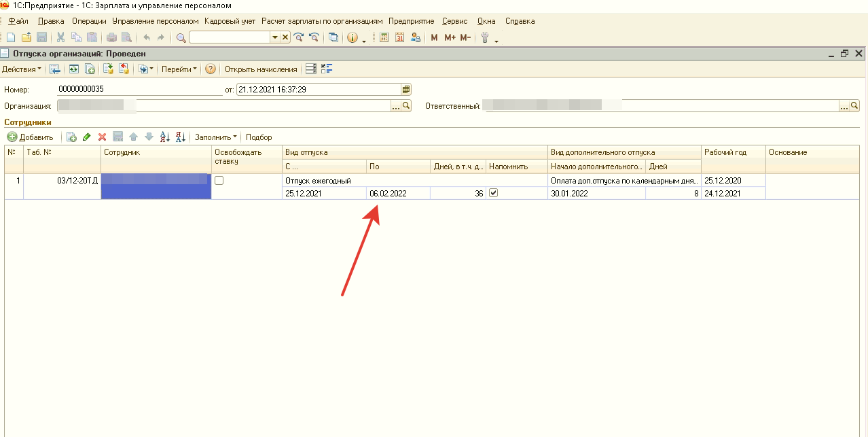Click the Открыть начисления button

tap(261, 69)
